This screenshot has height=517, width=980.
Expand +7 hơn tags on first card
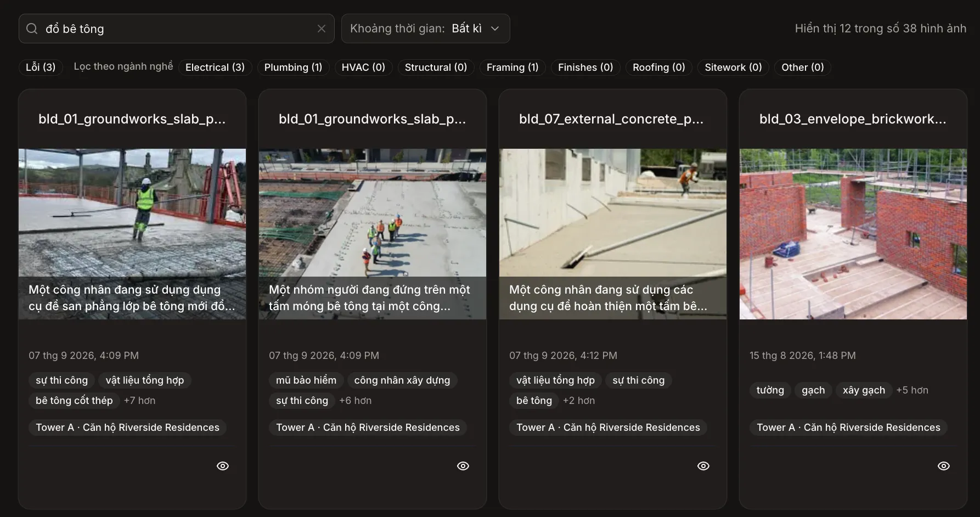pos(139,401)
